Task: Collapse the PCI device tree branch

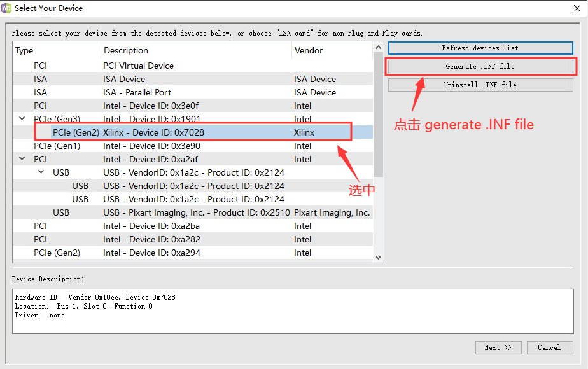Action: [x=22, y=158]
